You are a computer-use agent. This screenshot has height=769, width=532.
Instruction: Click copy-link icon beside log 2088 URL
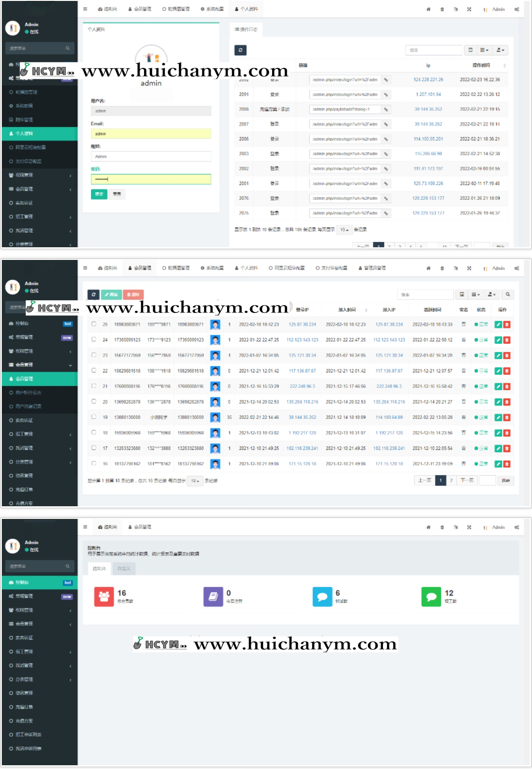tap(386, 109)
